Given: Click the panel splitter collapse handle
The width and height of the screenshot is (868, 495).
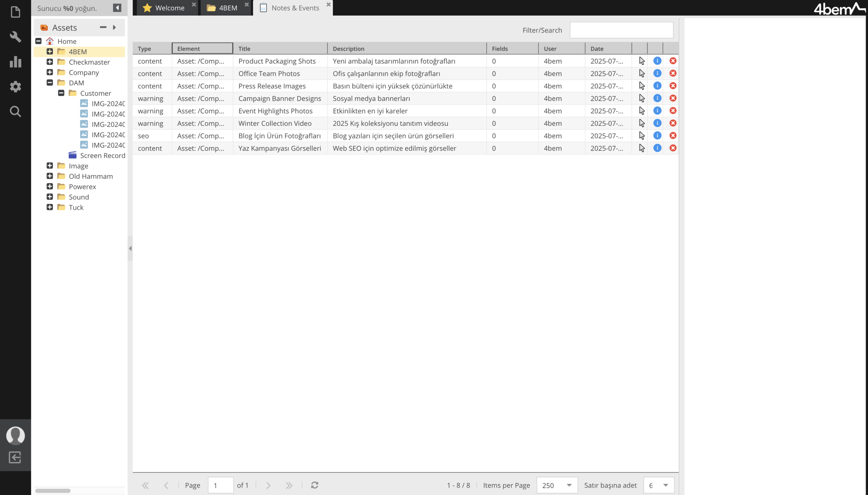Looking at the screenshot, I should (130, 248).
